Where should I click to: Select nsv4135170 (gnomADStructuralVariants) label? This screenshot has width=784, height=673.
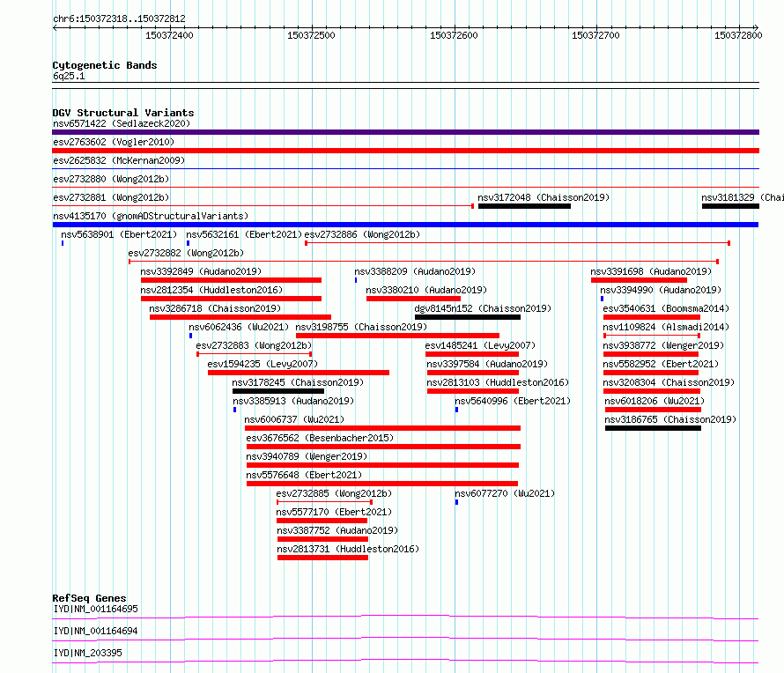[x=151, y=216]
